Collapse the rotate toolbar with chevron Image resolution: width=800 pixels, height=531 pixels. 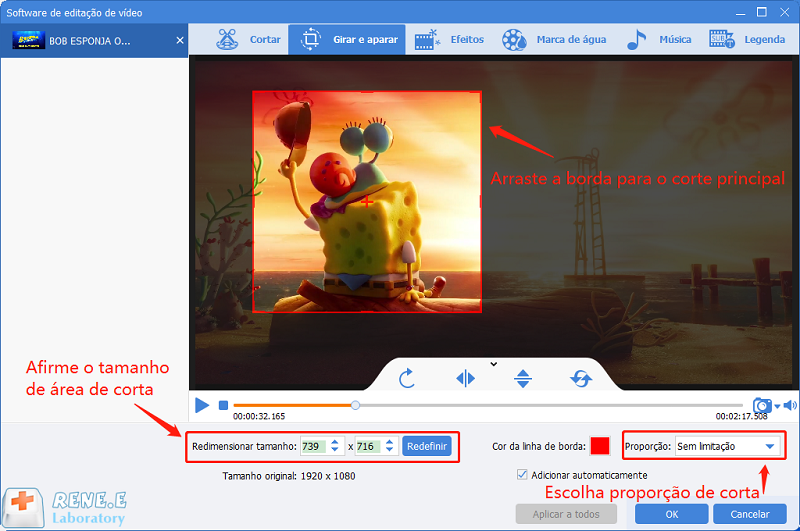(493, 364)
